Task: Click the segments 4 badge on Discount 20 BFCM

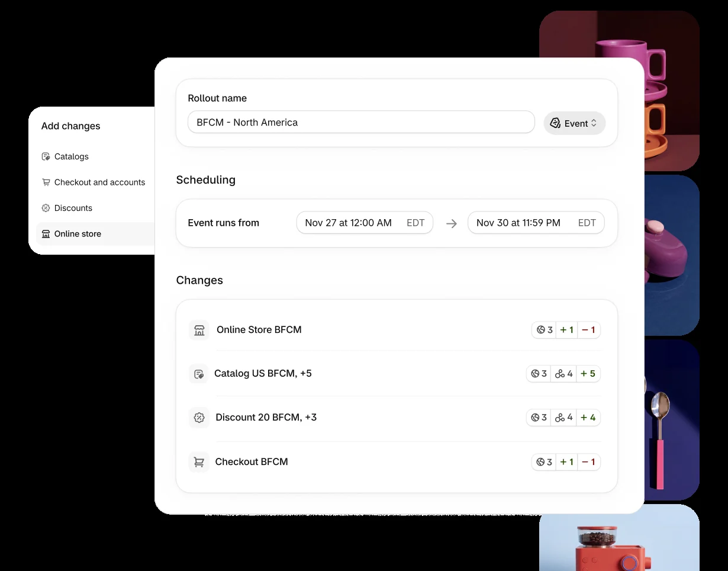Action: pos(563,418)
